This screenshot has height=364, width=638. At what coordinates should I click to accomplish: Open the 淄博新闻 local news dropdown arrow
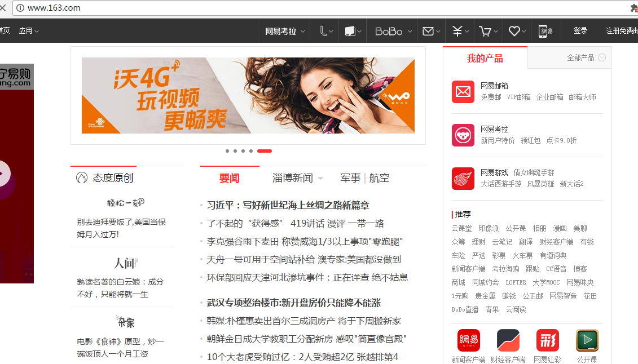point(320,179)
